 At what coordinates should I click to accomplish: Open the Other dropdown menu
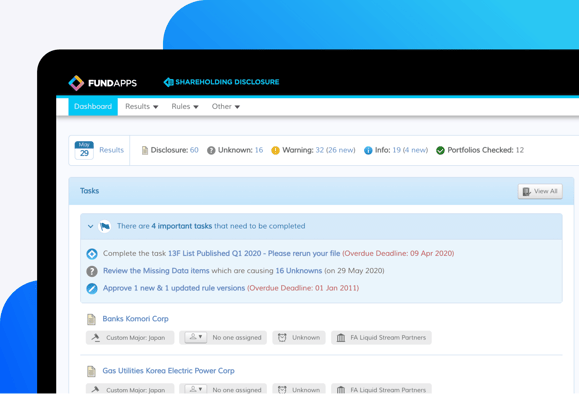[x=226, y=107]
